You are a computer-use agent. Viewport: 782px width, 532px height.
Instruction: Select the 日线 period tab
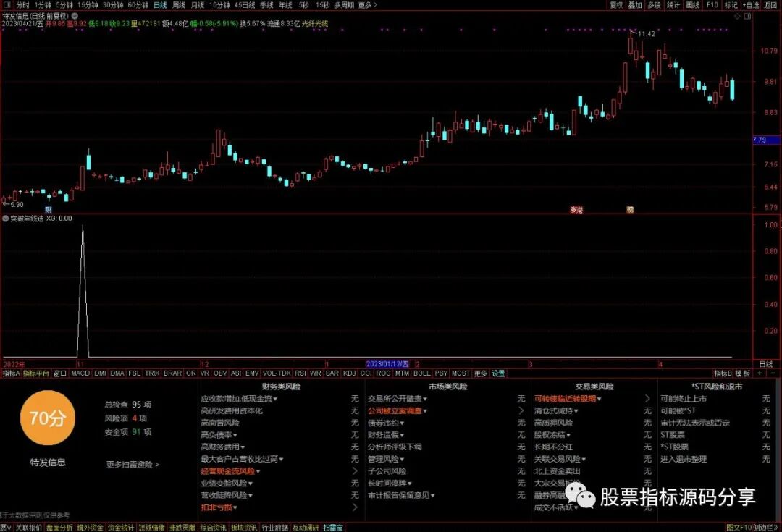160,4
